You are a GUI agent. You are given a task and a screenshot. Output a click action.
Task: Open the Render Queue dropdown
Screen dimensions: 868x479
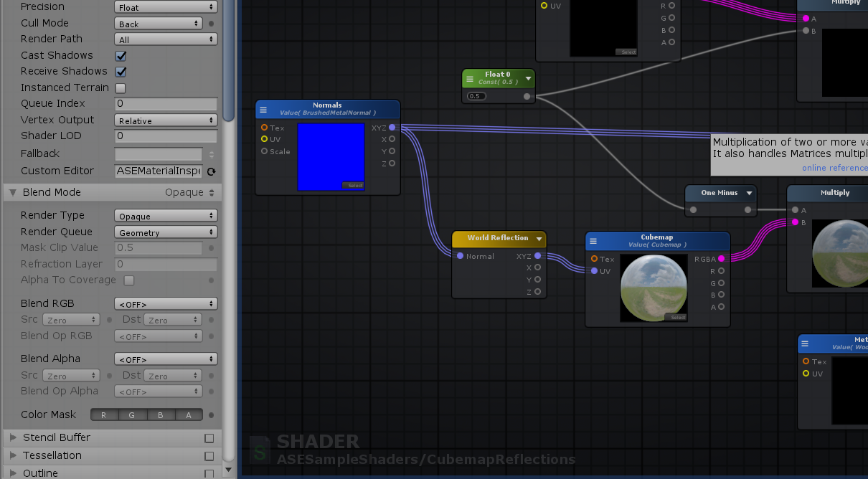tap(166, 232)
